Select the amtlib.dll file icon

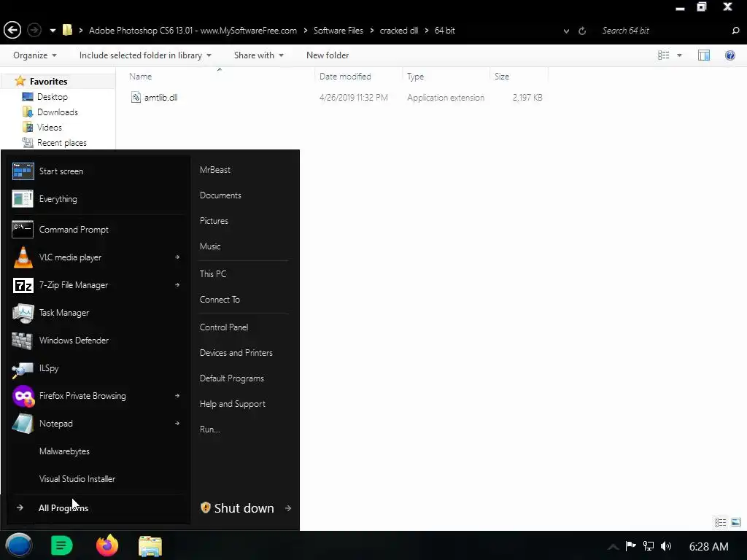(136, 98)
